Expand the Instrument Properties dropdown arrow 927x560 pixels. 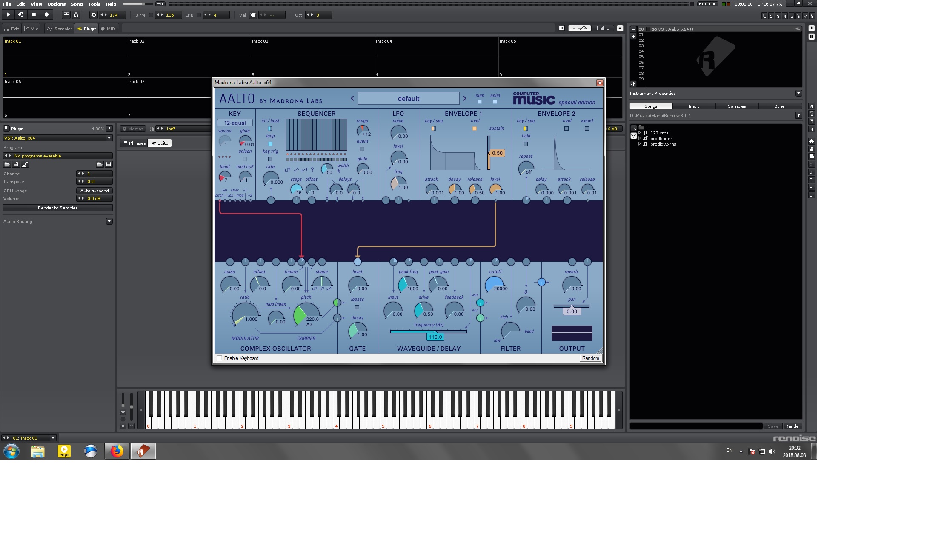(x=798, y=93)
